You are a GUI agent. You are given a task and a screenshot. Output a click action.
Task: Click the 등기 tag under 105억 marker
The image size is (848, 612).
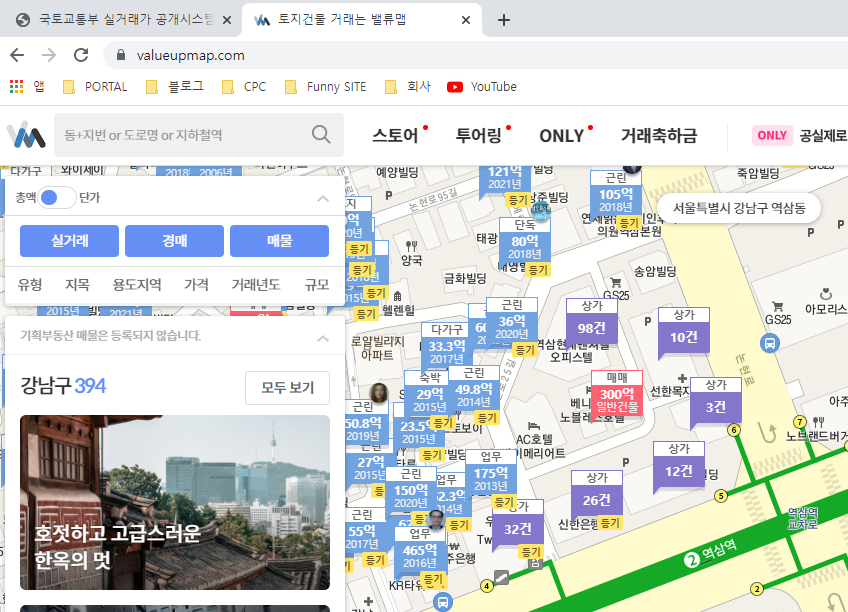click(628, 223)
